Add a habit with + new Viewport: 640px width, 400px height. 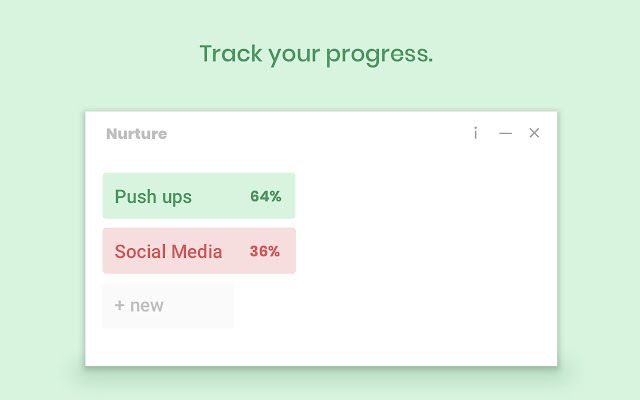167,306
